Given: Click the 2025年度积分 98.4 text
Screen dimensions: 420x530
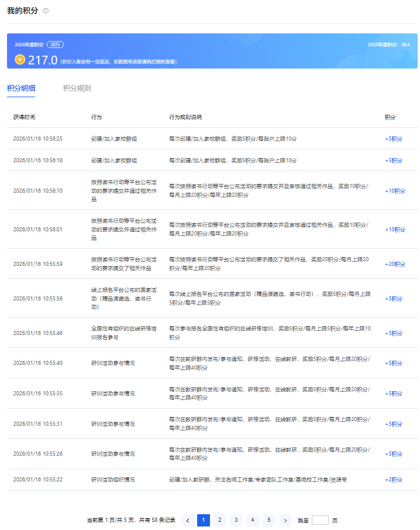Looking at the screenshot, I should pyautogui.click(x=388, y=45).
